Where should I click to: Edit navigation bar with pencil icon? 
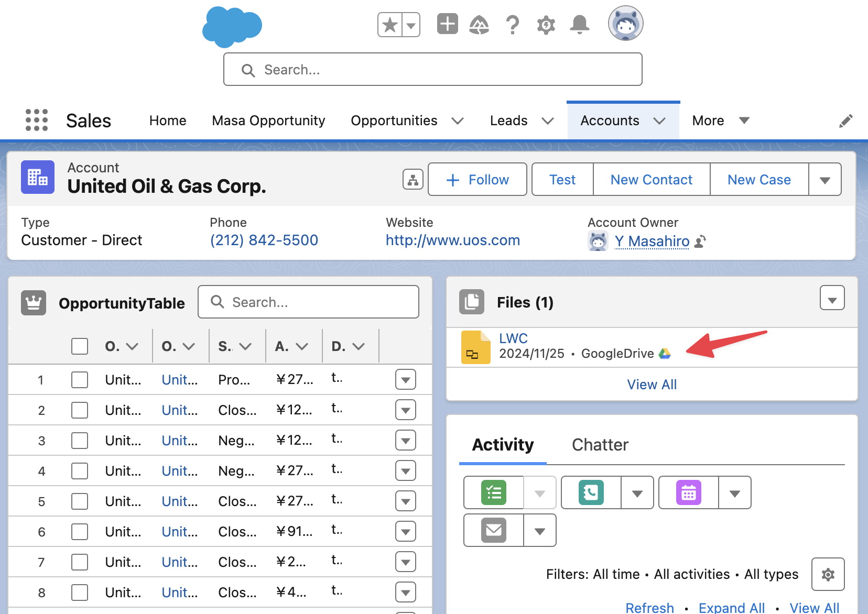click(845, 121)
